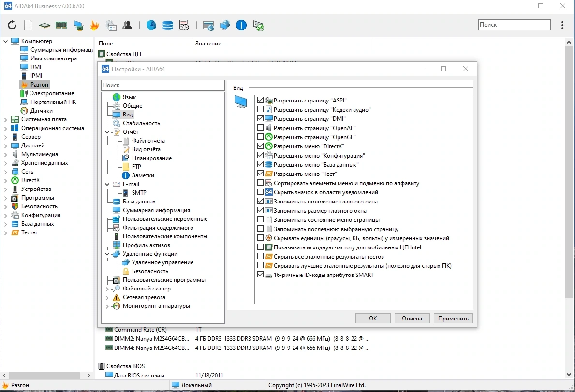Collapse Компьютер node in main tree
Image resolution: width=575 pixels, height=392 pixels.
click(x=5, y=41)
